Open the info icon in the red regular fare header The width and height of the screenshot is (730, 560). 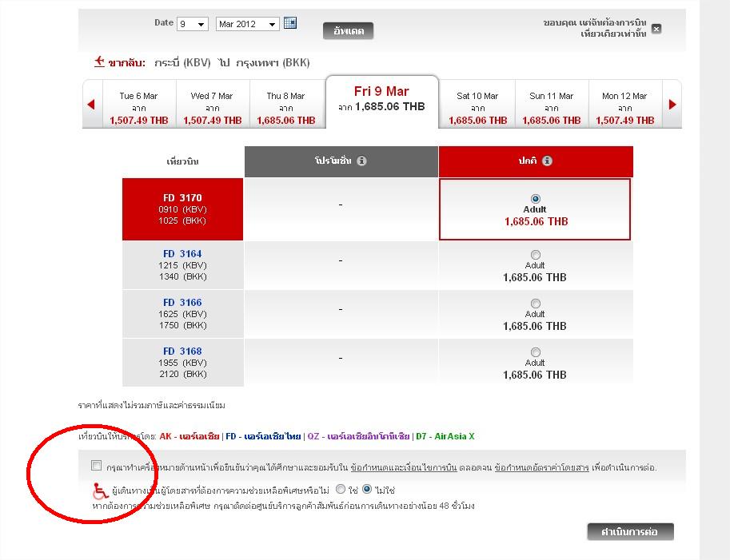[548, 161]
